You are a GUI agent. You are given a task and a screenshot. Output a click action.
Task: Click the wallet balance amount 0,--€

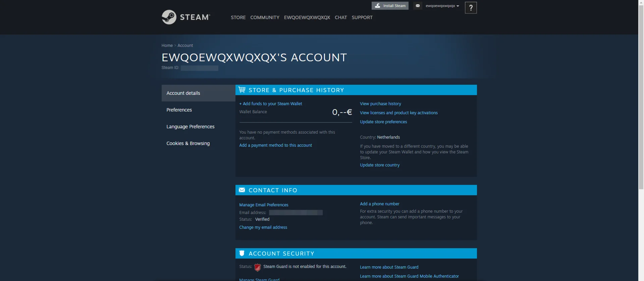342,112
